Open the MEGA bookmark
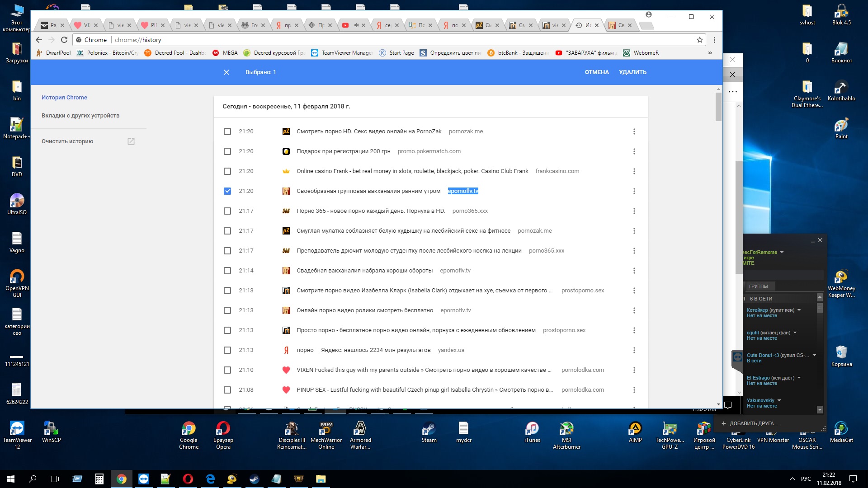The width and height of the screenshot is (868, 488). pyautogui.click(x=225, y=53)
